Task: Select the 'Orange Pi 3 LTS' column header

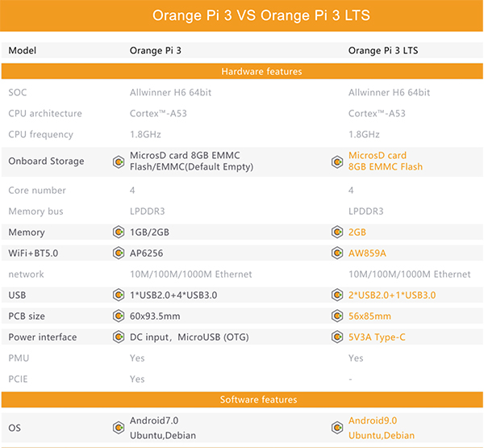Action: 383,50
